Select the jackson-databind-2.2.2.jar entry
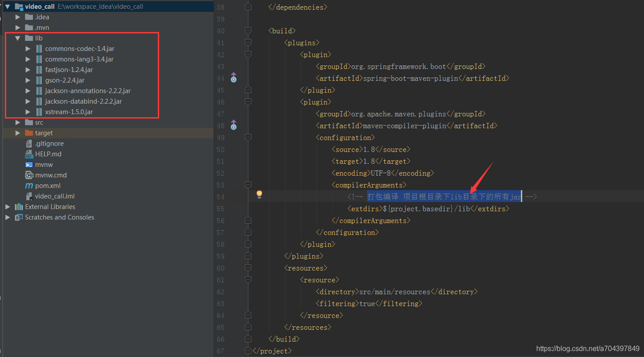This screenshot has height=357, width=644. pyautogui.click(x=84, y=101)
